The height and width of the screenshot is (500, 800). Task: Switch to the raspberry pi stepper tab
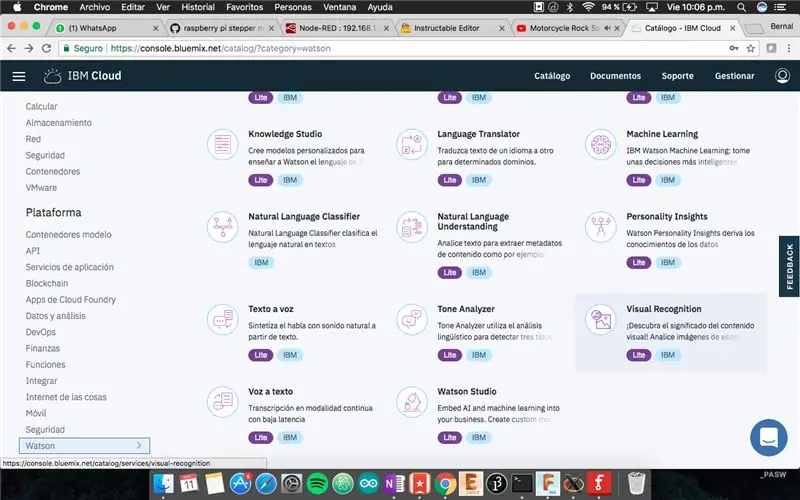click(221, 28)
